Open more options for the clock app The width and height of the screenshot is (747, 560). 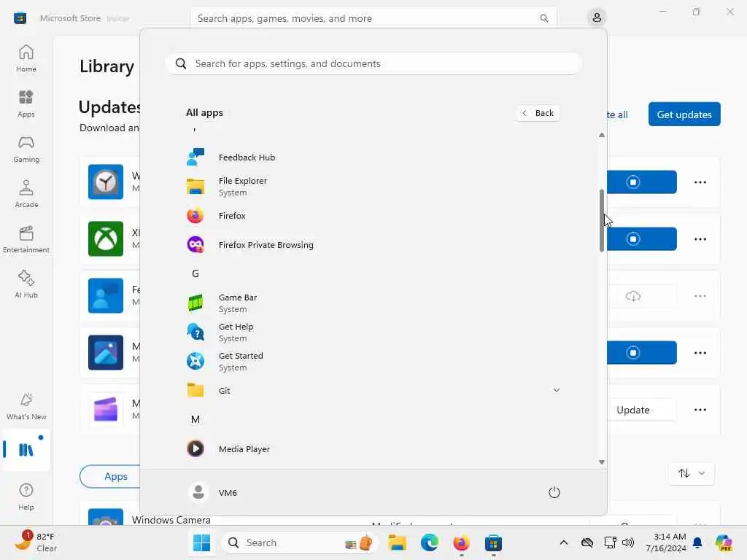(700, 182)
